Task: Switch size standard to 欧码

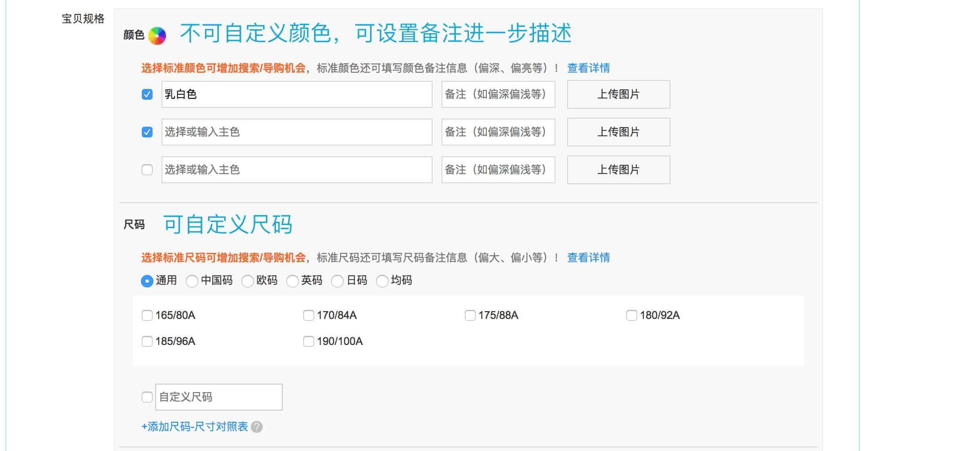Action: click(248, 281)
